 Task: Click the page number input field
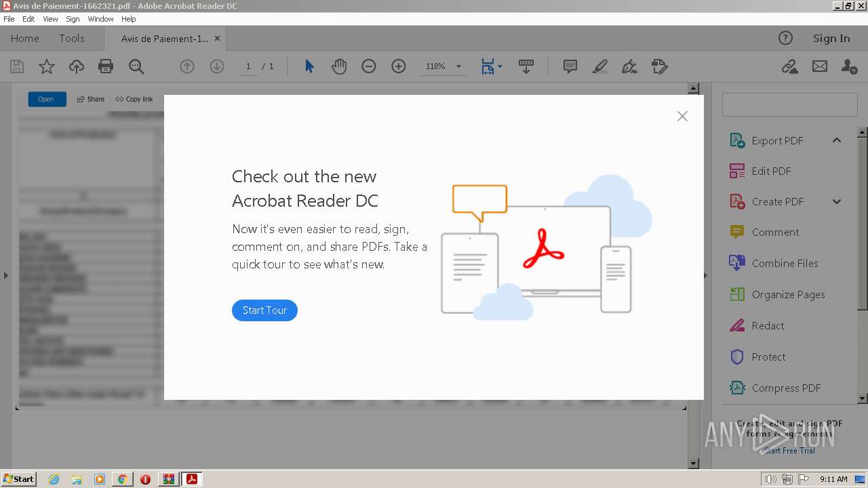tap(248, 66)
